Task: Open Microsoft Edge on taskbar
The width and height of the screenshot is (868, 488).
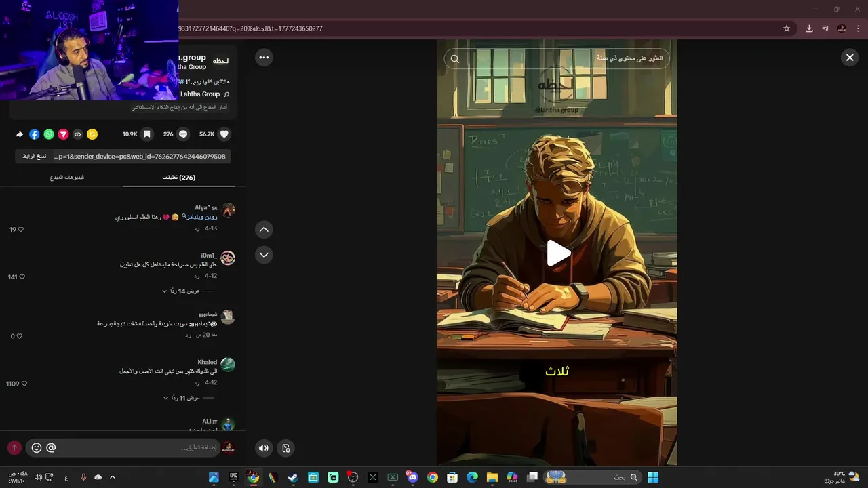Action: pyautogui.click(x=472, y=477)
